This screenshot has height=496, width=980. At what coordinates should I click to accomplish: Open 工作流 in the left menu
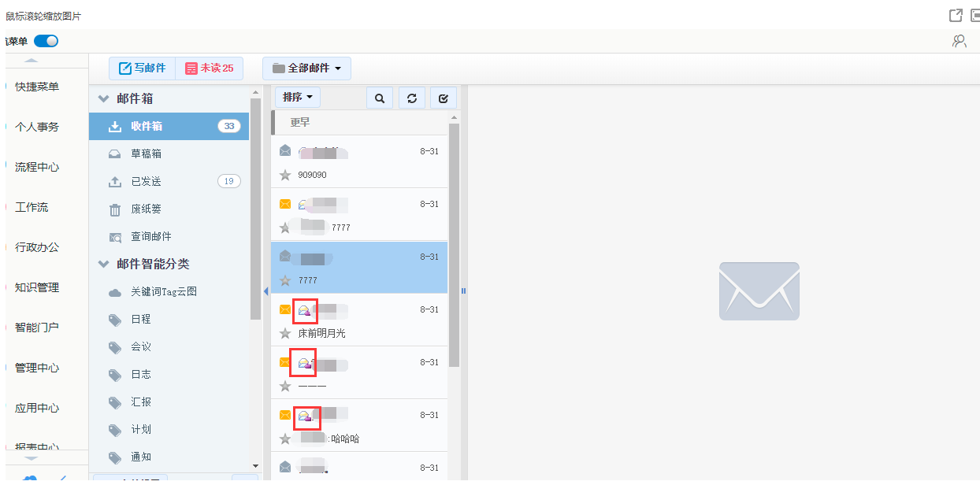pos(32,207)
